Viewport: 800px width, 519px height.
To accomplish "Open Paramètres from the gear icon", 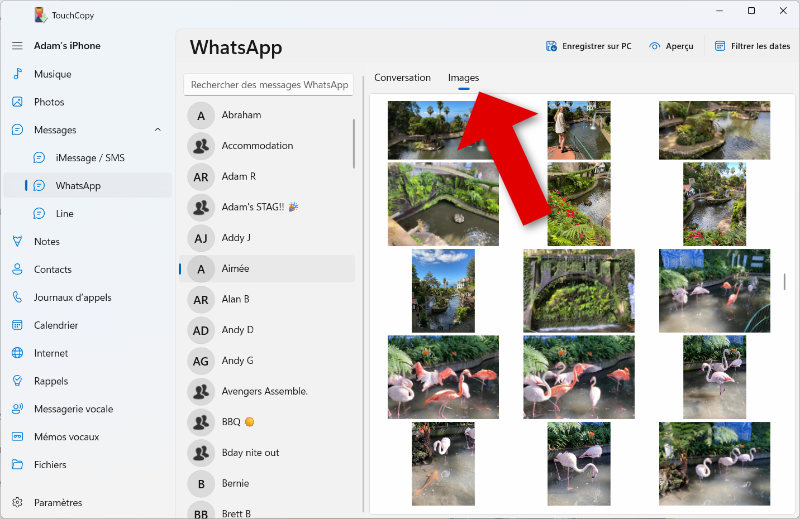I will pos(17,502).
